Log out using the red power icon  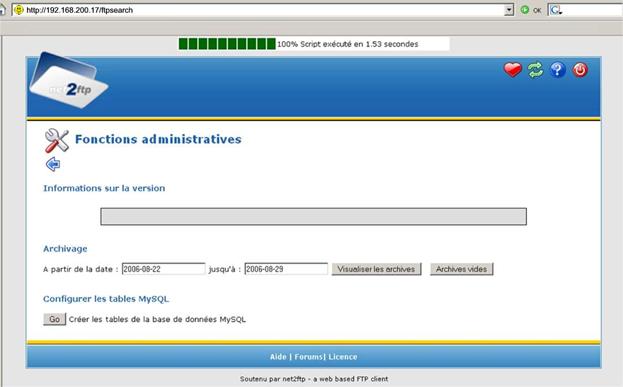(x=580, y=70)
